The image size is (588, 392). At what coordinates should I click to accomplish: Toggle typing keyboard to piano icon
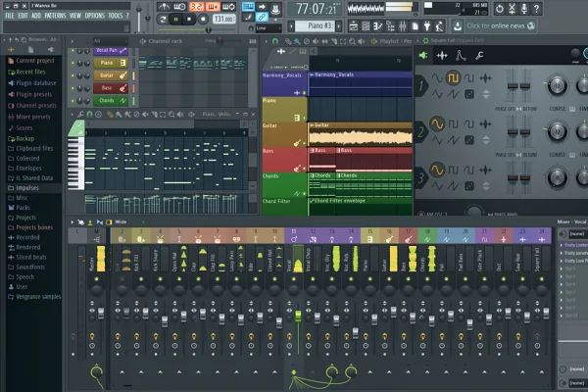point(248,7)
